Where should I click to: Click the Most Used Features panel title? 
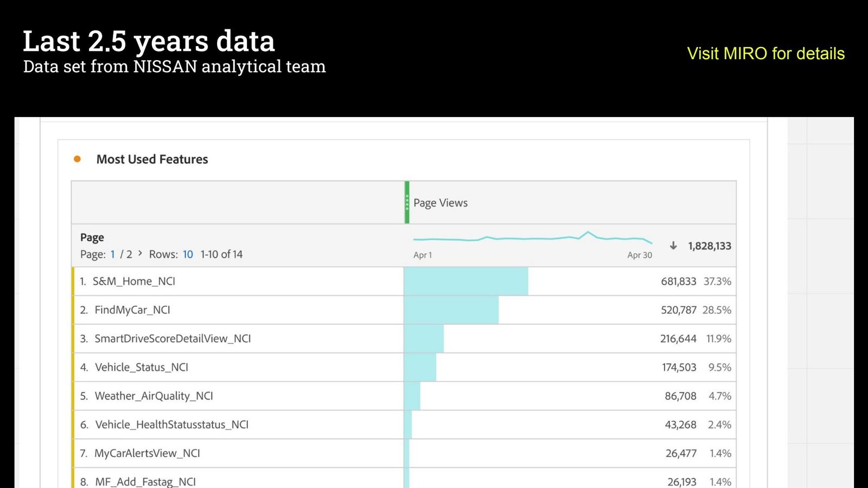[x=152, y=159]
